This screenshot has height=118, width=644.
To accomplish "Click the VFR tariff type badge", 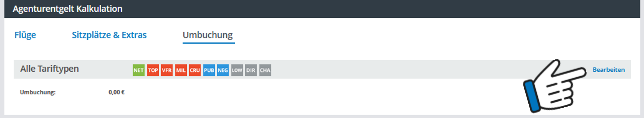I will (x=167, y=70).
